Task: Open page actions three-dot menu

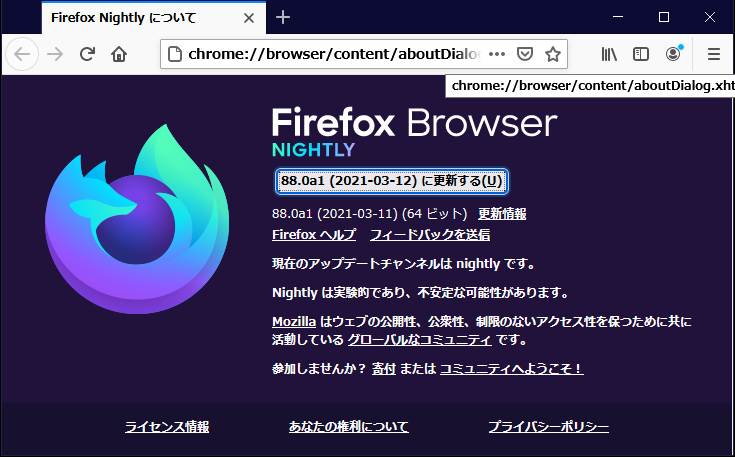Action: coord(497,54)
